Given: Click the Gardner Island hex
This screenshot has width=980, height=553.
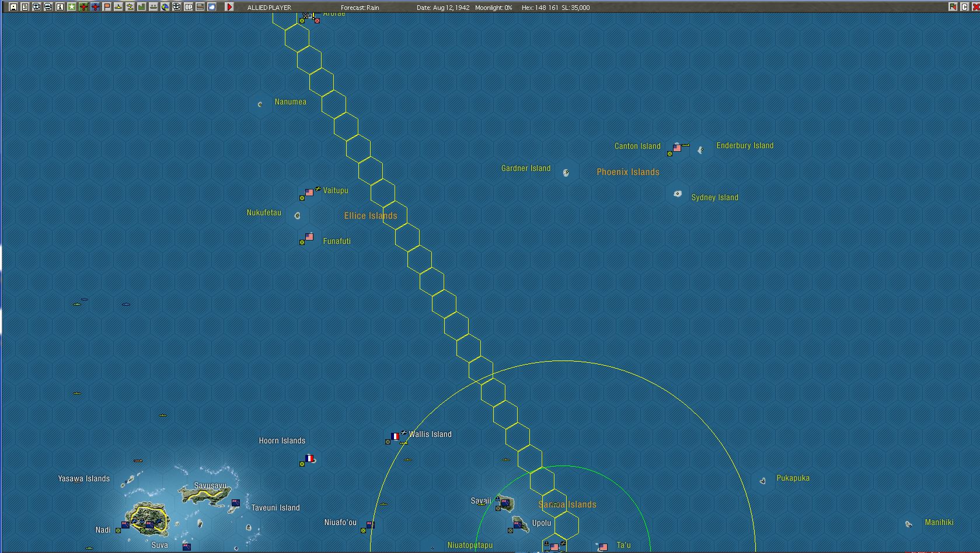Looking at the screenshot, I should coord(566,172).
